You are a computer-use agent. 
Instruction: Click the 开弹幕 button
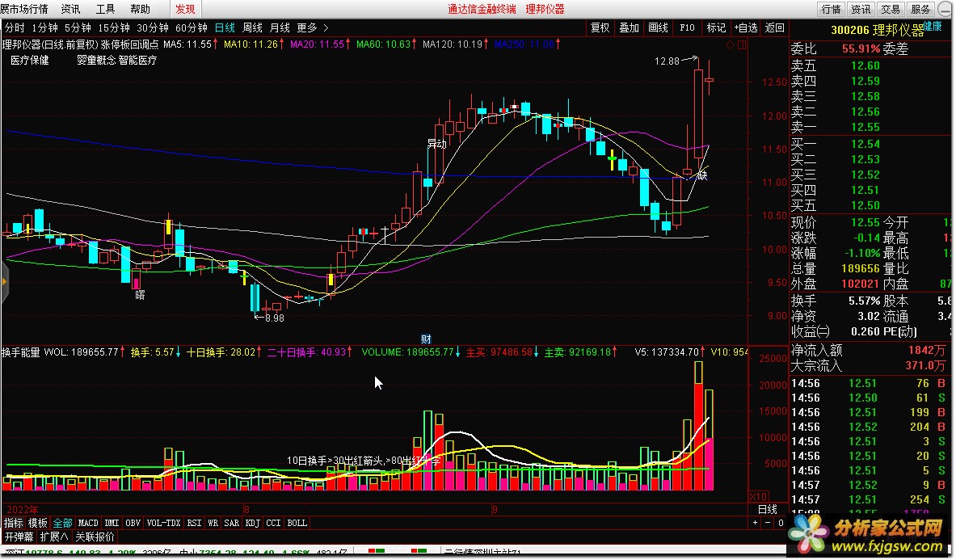[19, 537]
